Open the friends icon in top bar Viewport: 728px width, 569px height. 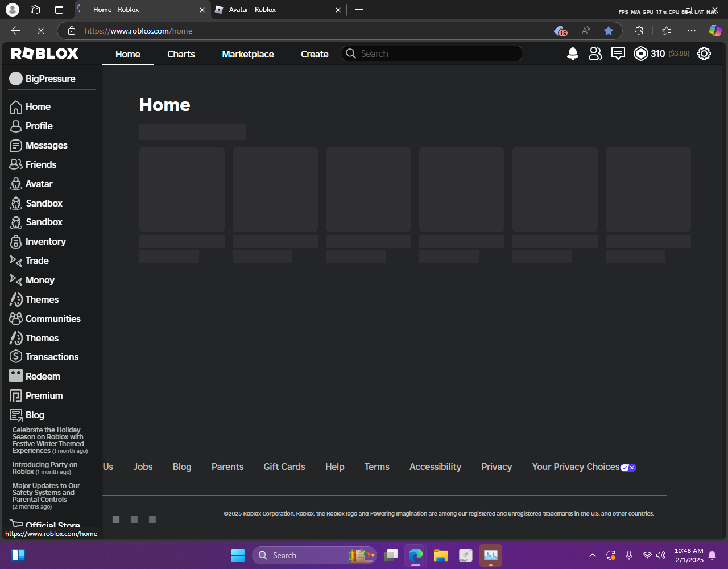(x=595, y=53)
